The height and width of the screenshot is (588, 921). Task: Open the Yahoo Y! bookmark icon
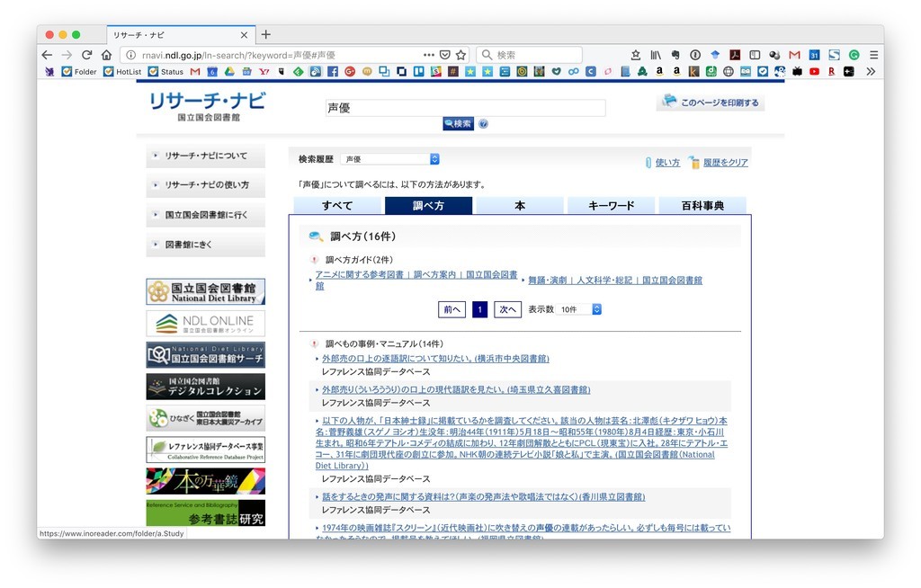[264, 72]
